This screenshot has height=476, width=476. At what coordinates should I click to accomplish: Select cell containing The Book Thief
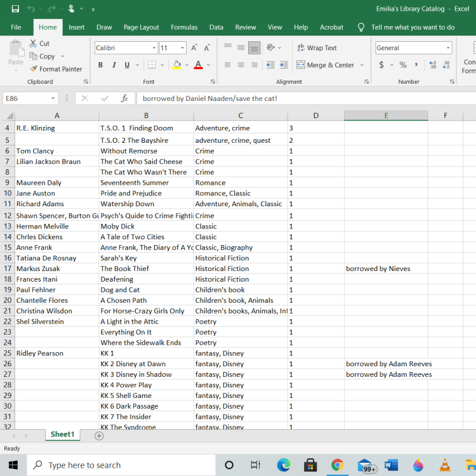[x=145, y=268]
